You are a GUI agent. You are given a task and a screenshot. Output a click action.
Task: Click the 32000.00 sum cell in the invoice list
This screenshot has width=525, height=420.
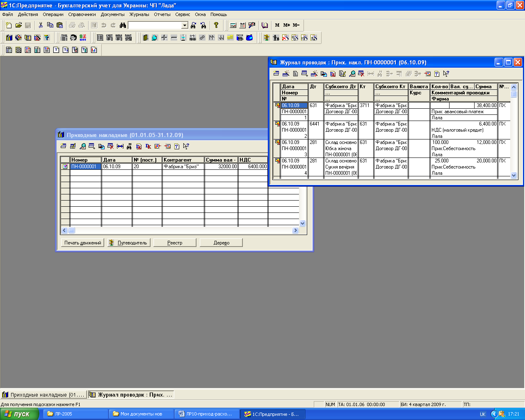click(x=221, y=167)
